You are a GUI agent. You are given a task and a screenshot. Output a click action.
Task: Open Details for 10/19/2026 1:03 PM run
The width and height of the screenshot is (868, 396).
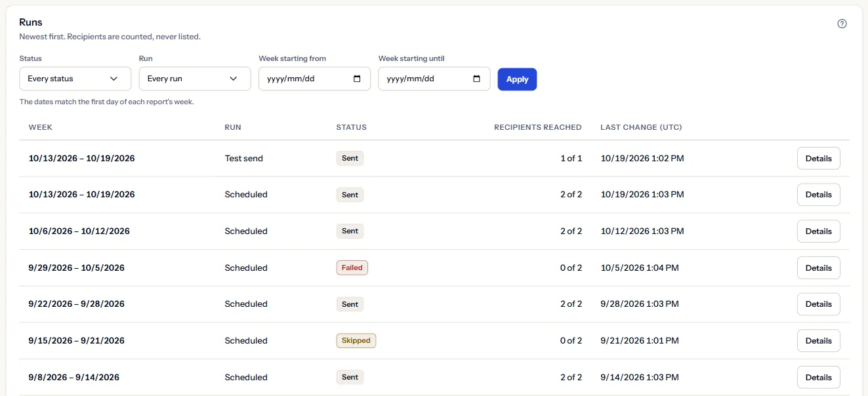click(818, 195)
